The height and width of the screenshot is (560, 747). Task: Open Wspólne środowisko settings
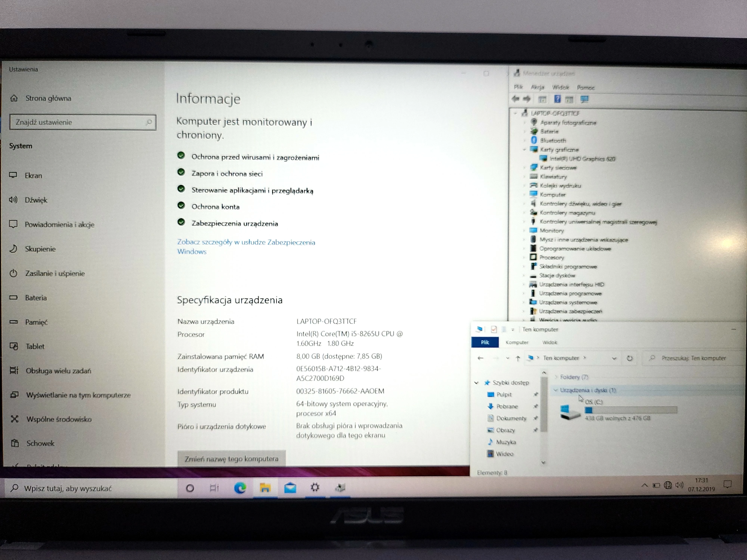click(51, 419)
